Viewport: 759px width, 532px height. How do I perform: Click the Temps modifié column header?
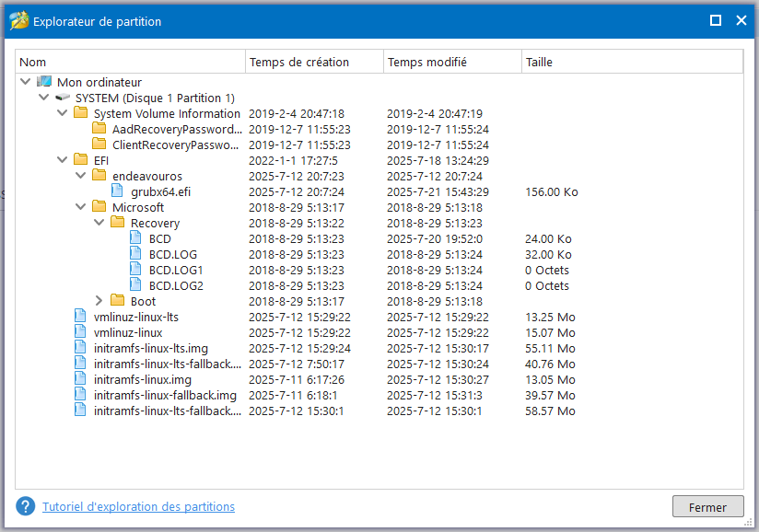451,62
